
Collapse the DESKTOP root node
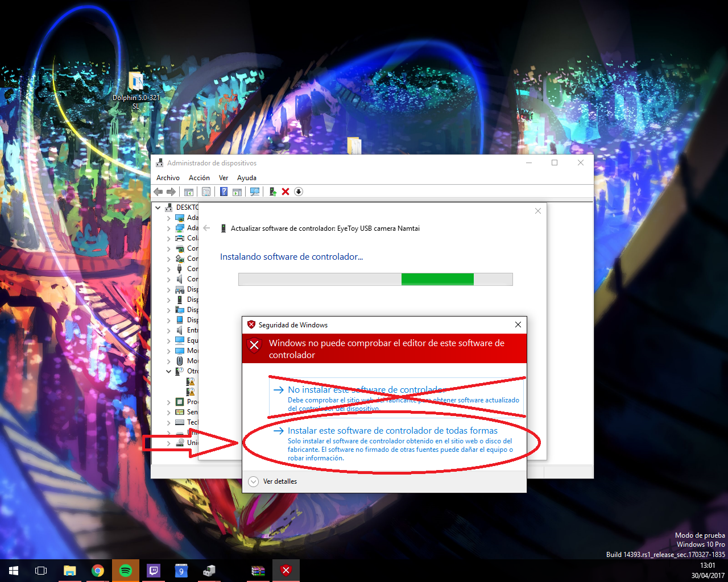(x=158, y=207)
